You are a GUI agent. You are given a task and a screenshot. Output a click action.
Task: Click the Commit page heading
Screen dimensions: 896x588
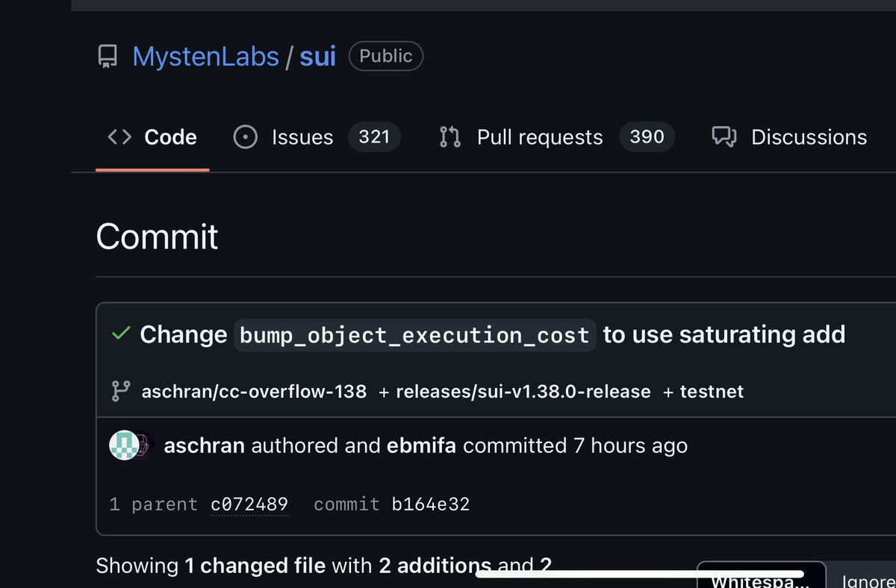tap(158, 237)
